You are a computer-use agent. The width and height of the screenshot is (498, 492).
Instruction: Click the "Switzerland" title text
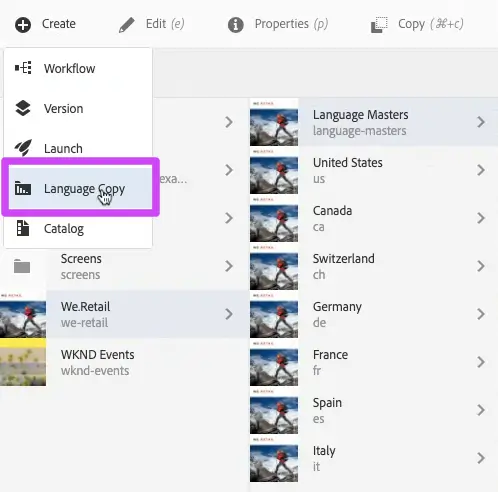pos(344,259)
